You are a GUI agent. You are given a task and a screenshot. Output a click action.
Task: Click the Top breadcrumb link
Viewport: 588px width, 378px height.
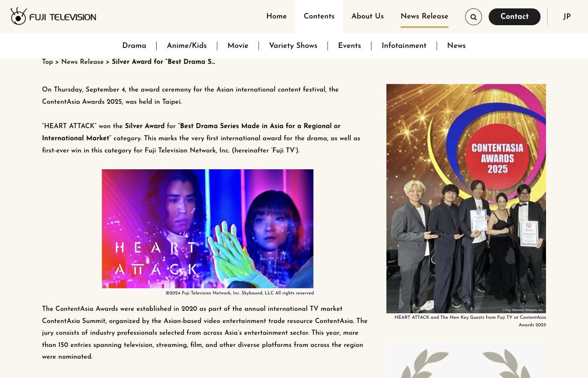pyautogui.click(x=47, y=62)
